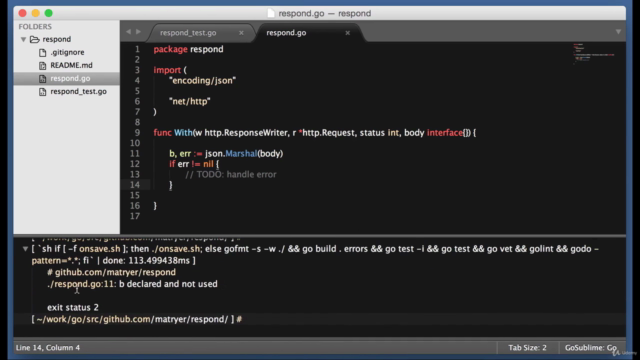Click the red close window button
This screenshot has height=360, width=640.
click(22, 13)
